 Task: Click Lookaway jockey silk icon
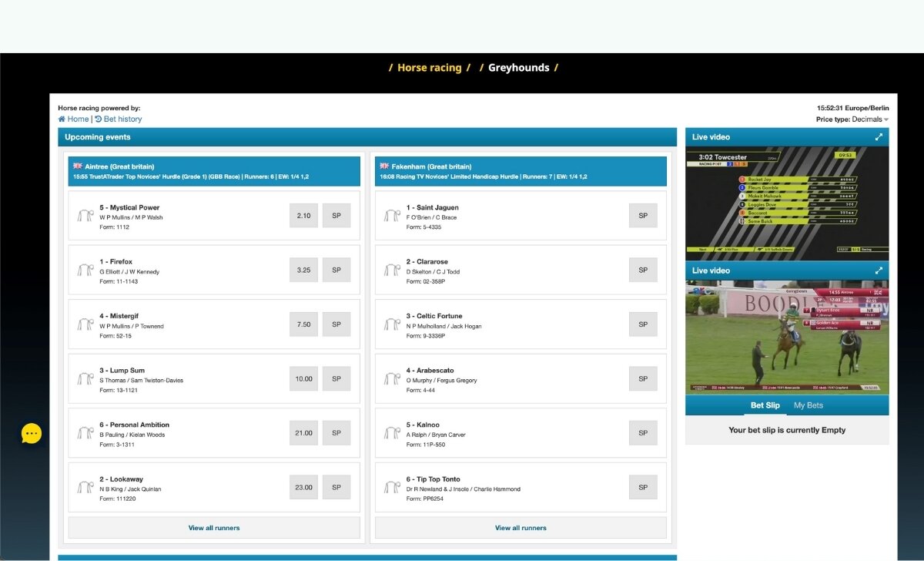pyautogui.click(x=85, y=487)
